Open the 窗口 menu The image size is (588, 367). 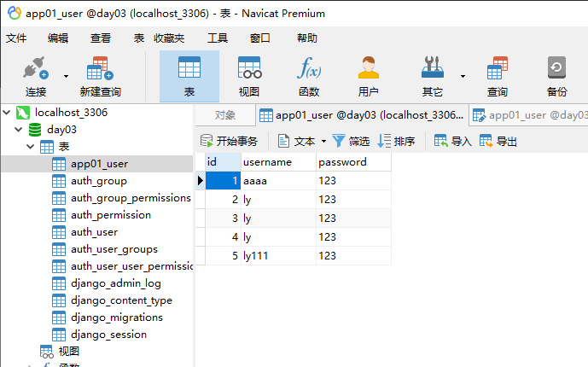pos(260,38)
